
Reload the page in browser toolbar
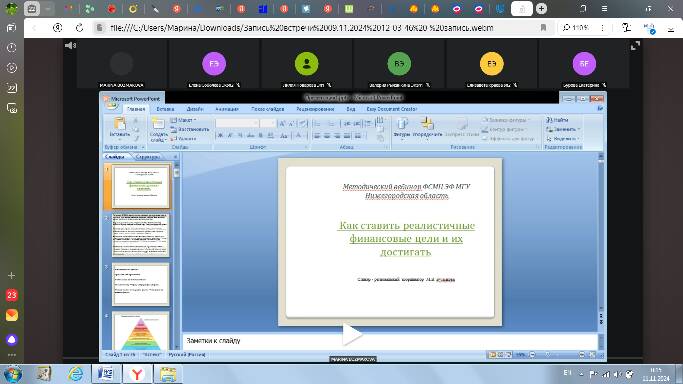coord(79,28)
